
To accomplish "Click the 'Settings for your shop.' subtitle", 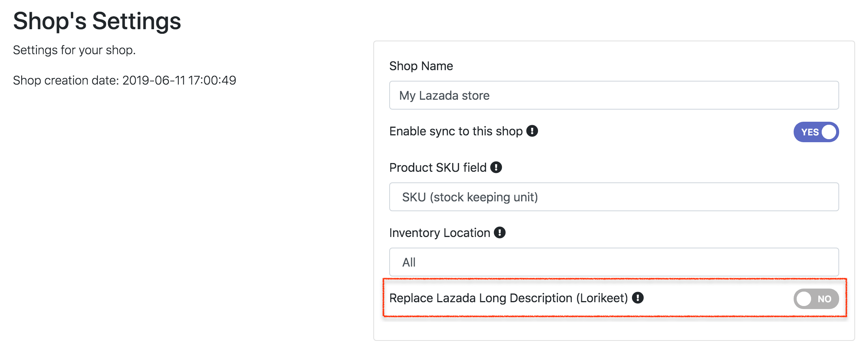I will 74,50.
